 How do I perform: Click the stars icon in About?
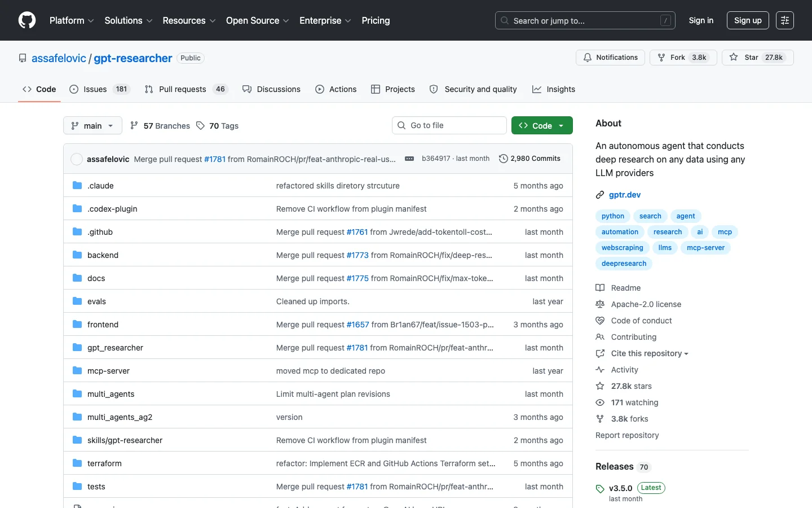(600, 386)
